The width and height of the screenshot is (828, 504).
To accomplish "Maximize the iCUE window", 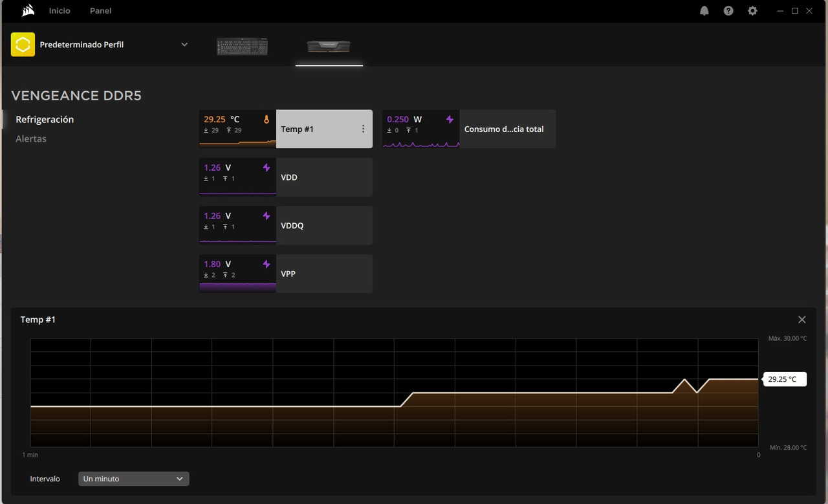I will [795, 11].
